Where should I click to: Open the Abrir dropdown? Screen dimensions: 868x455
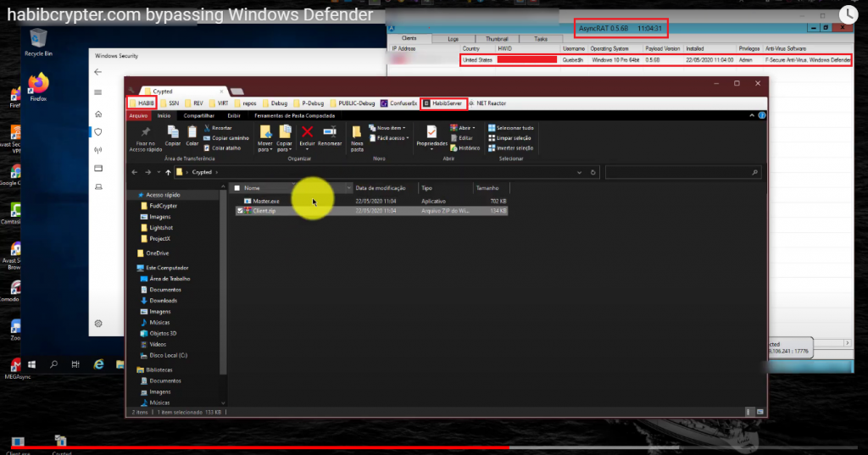coord(463,128)
